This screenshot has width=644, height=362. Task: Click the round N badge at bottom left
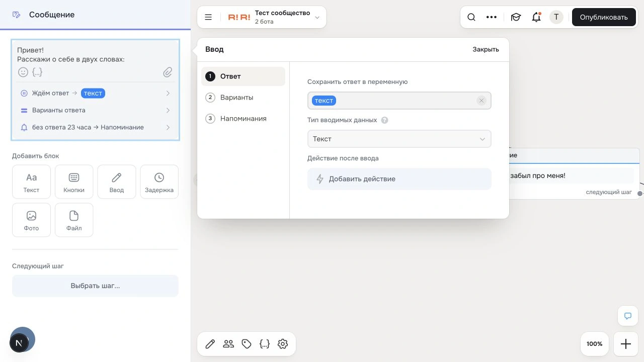pos(19,343)
